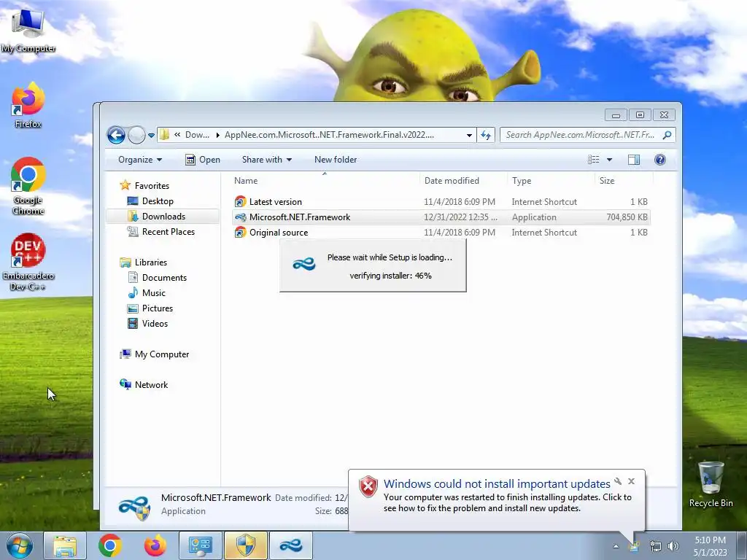This screenshot has height=560, width=747.
Task: Open My Computer desktop icon
Action: tap(28, 31)
